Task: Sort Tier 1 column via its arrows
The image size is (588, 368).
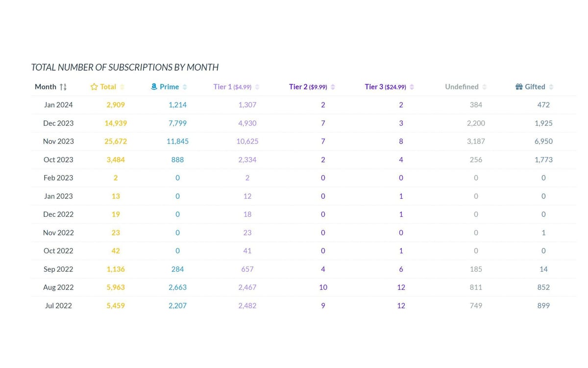Action: point(257,87)
